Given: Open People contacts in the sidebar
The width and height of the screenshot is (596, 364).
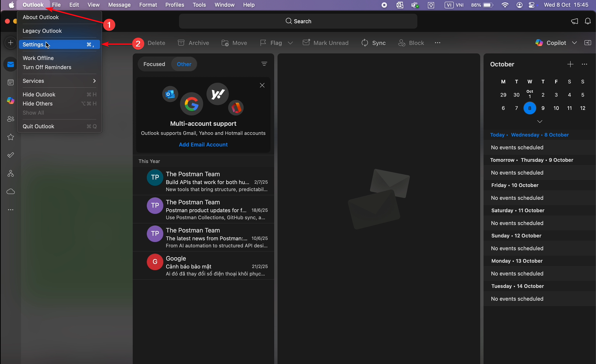Looking at the screenshot, I should click(11, 119).
